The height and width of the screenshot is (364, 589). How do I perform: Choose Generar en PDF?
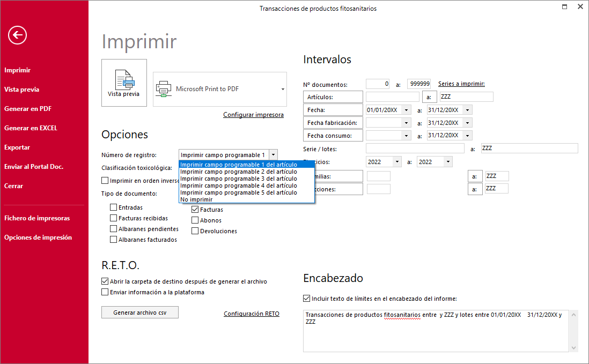click(x=28, y=109)
